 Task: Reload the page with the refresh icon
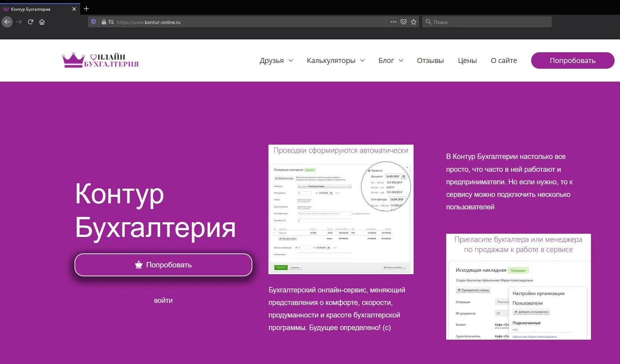pos(31,22)
